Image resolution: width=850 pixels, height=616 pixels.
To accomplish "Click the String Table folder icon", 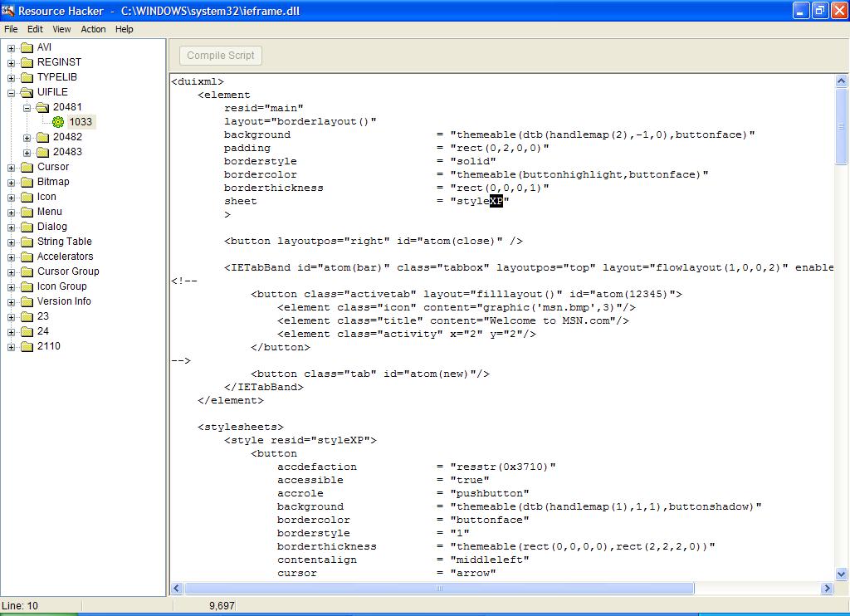I will point(27,242).
